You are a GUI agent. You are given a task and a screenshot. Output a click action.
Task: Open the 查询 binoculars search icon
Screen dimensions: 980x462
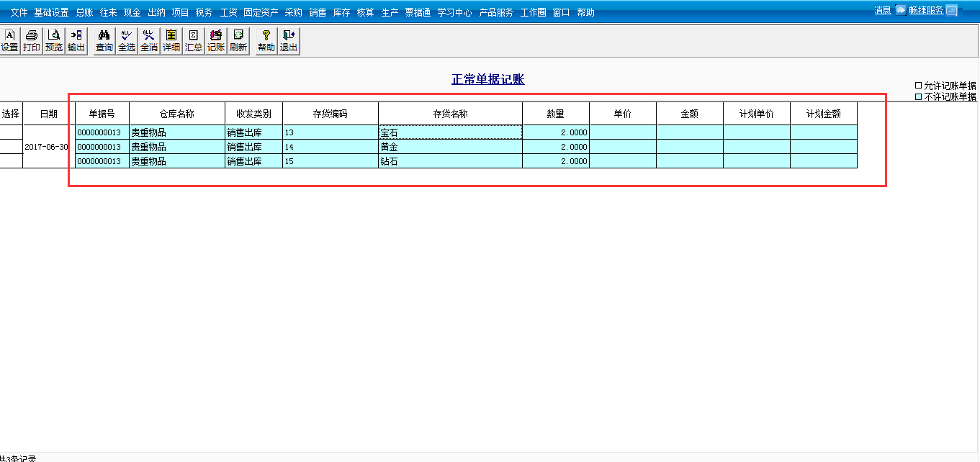tap(104, 41)
